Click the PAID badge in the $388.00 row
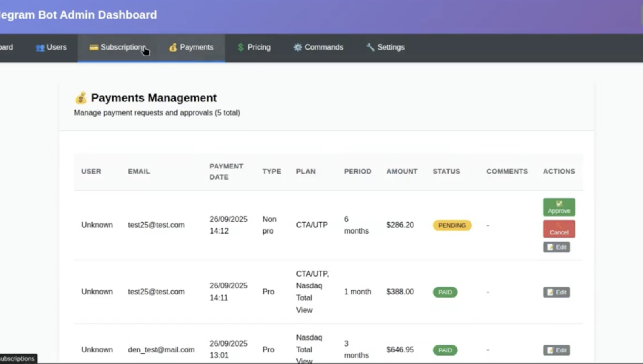 (445, 292)
